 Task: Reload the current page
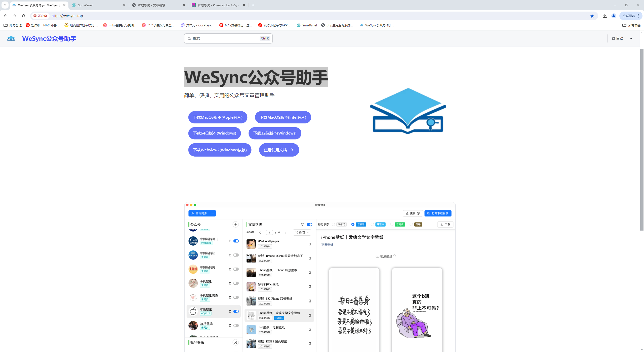(24, 16)
